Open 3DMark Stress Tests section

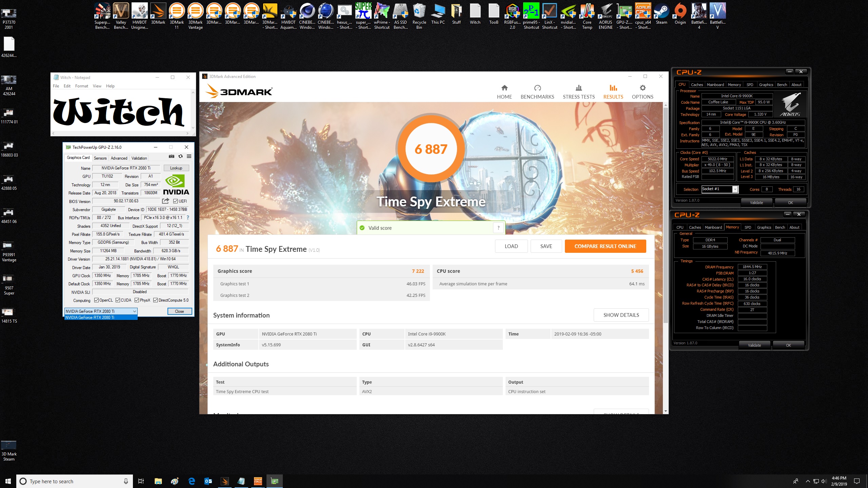point(578,92)
